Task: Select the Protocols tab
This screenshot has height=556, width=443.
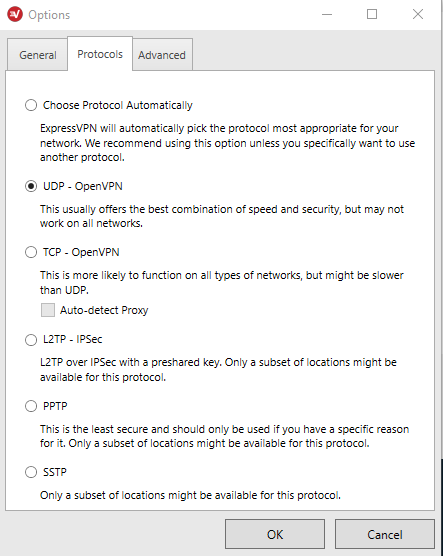Action: coord(100,54)
